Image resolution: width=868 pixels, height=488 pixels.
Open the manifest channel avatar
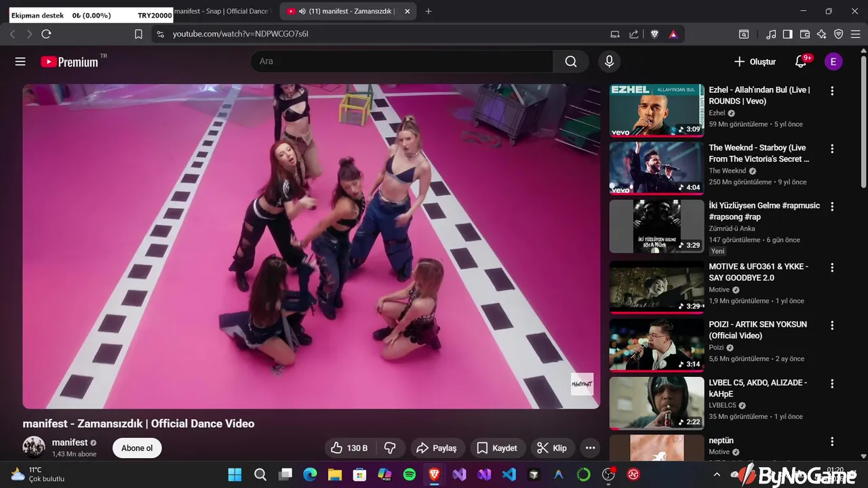[x=34, y=447]
